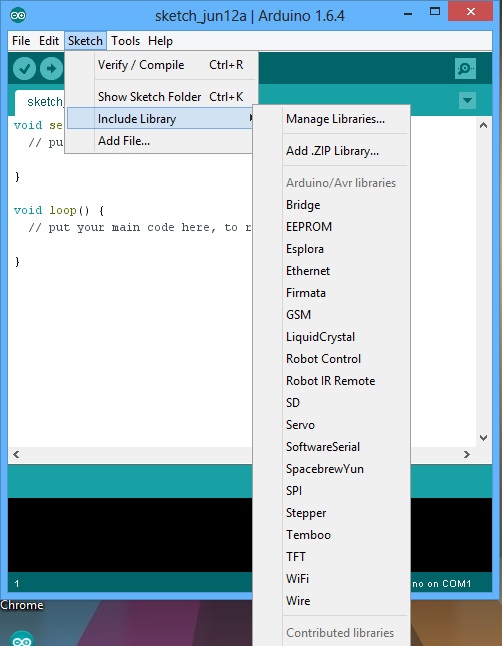This screenshot has height=646, width=502.
Task: Close the Arduino window
Action: 471,12
